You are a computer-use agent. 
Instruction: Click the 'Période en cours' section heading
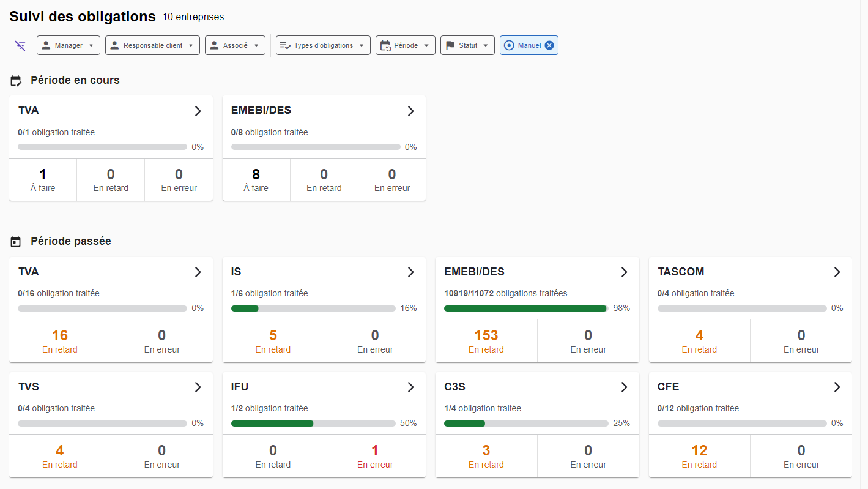pos(75,80)
